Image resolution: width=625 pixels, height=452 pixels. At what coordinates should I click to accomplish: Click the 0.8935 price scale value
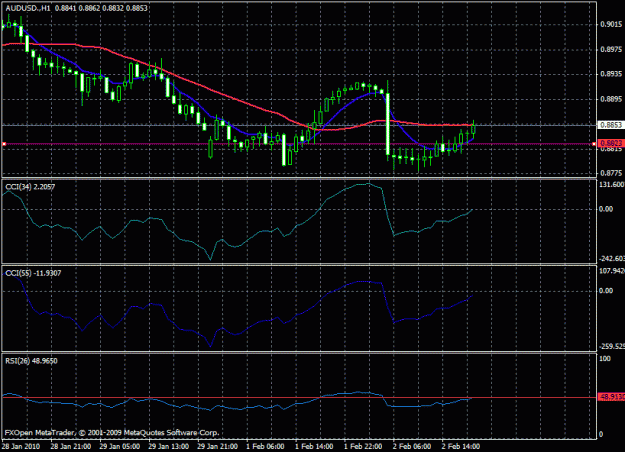pyautogui.click(x=611, y=74)
